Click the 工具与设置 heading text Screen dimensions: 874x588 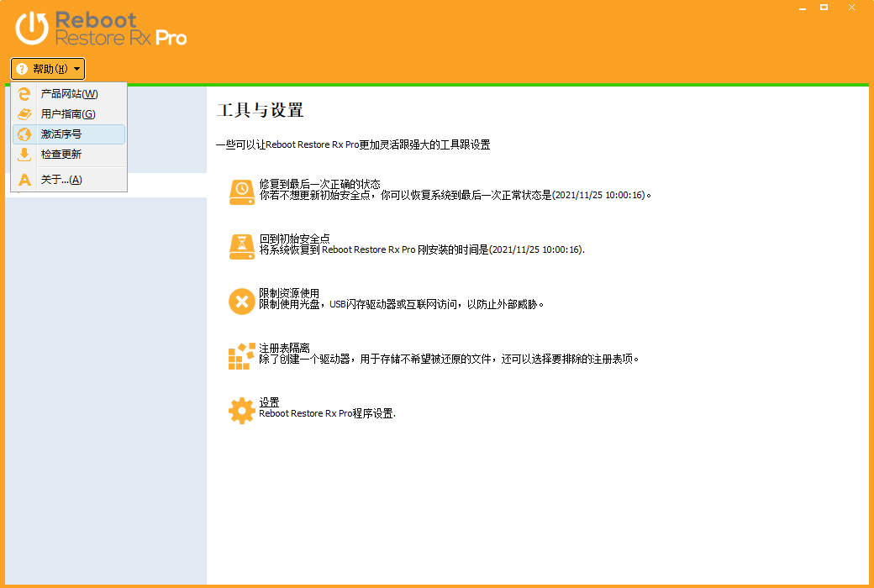coord(260,110)
